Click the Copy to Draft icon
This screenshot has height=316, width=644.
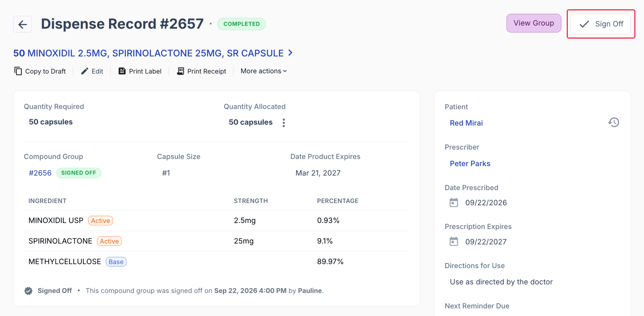coord(18,71)
